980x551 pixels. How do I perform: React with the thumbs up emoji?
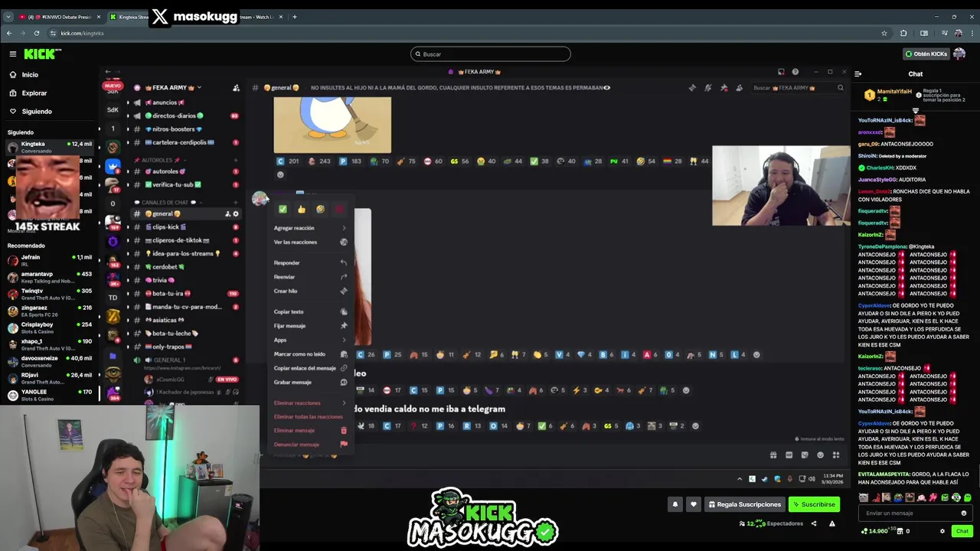tap(302, 209)
